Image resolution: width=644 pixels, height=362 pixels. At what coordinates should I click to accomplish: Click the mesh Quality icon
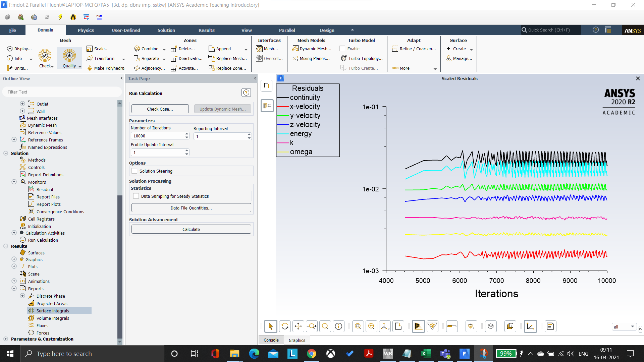point(69,55)
